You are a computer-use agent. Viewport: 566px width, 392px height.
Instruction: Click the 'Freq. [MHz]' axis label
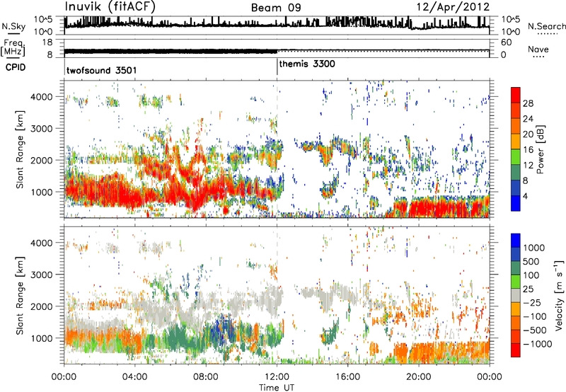[13, 47]
